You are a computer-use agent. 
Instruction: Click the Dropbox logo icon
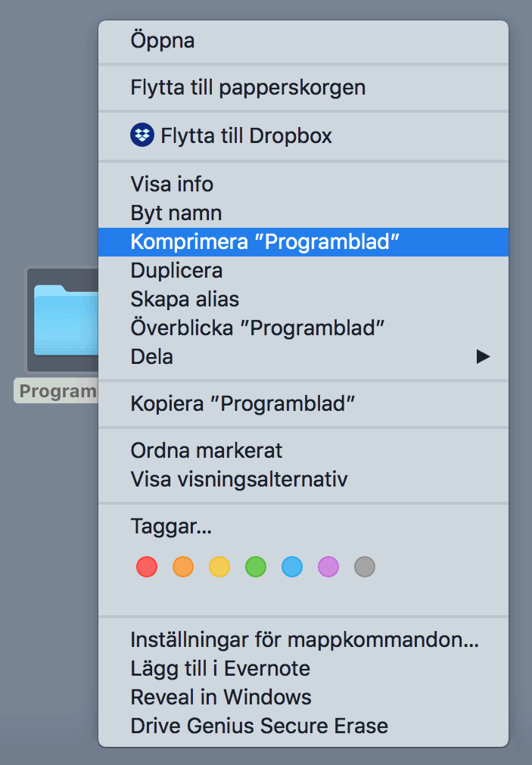pyautogui.click(x=142, y=135)
